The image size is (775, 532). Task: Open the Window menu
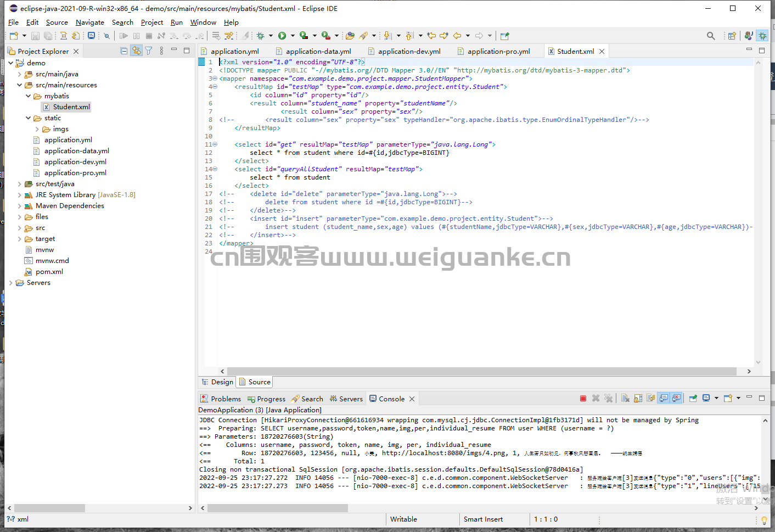tap(203, 23)
